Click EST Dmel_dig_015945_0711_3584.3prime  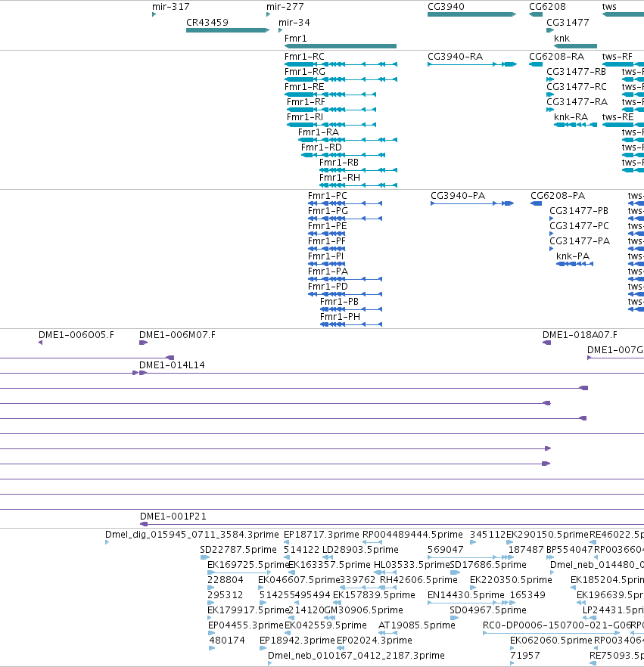pyautogui.click(x=107, y=542)
